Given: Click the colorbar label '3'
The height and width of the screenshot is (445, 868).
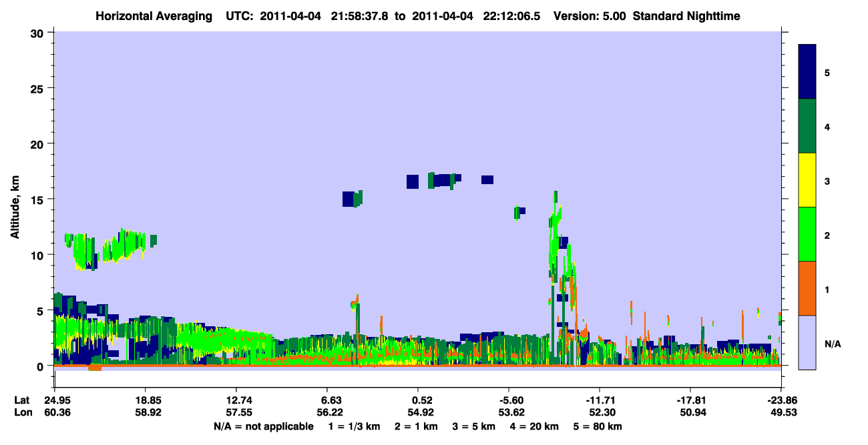Looking at the screenshot, I should [x=827, y=180].
